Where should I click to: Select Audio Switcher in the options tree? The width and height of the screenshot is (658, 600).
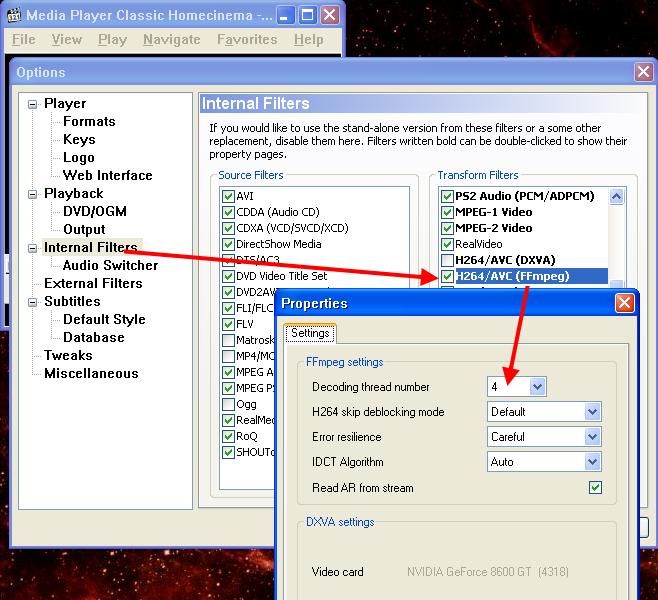click(x=110, y=265)
